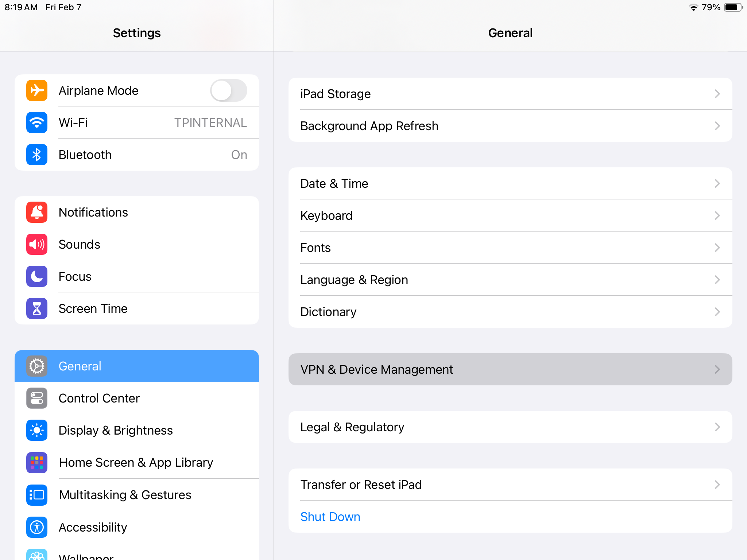Open Multitasking & Gestures settings

pos(125,495)
